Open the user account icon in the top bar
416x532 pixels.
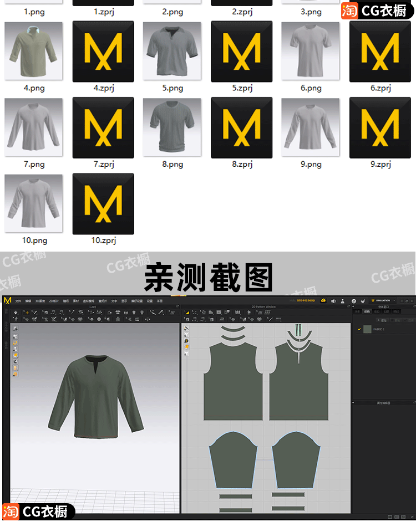(343, 301)
